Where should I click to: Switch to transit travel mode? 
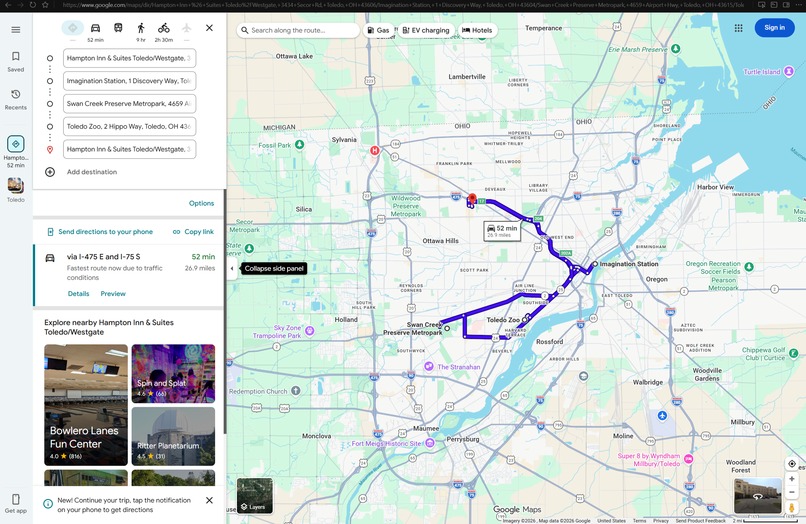(118, 28)
